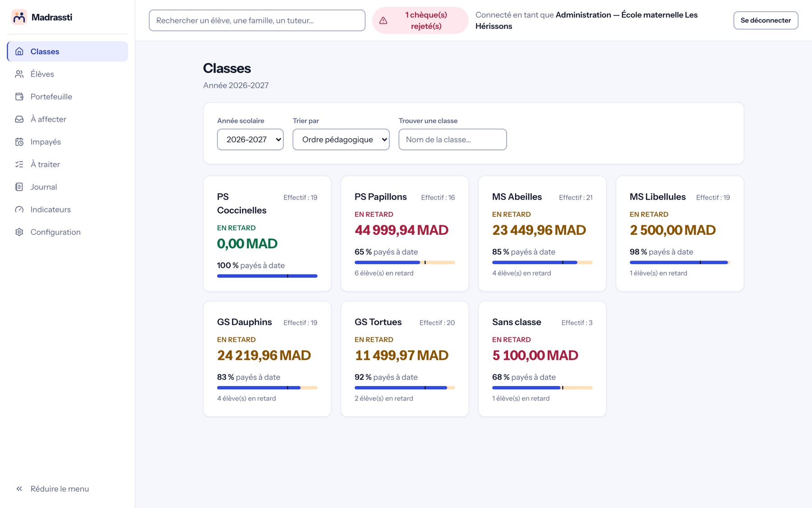Open the MS Libellules class title
The height and width of the screenshot is (508, 812).
(x=658, y=197)
